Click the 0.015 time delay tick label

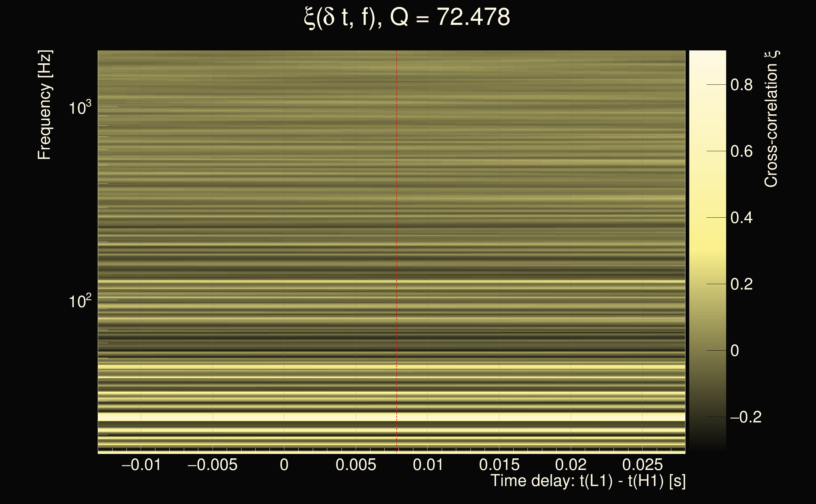click(x=499, y=465)
